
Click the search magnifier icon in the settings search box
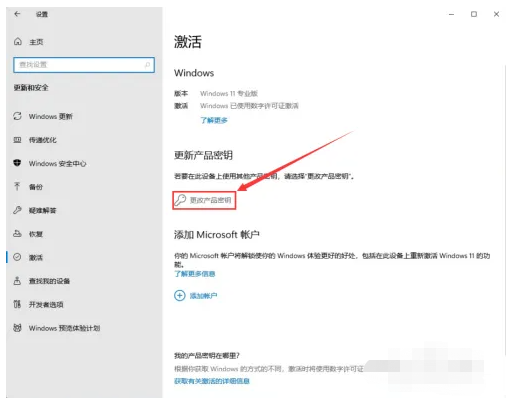pos(147,65)
